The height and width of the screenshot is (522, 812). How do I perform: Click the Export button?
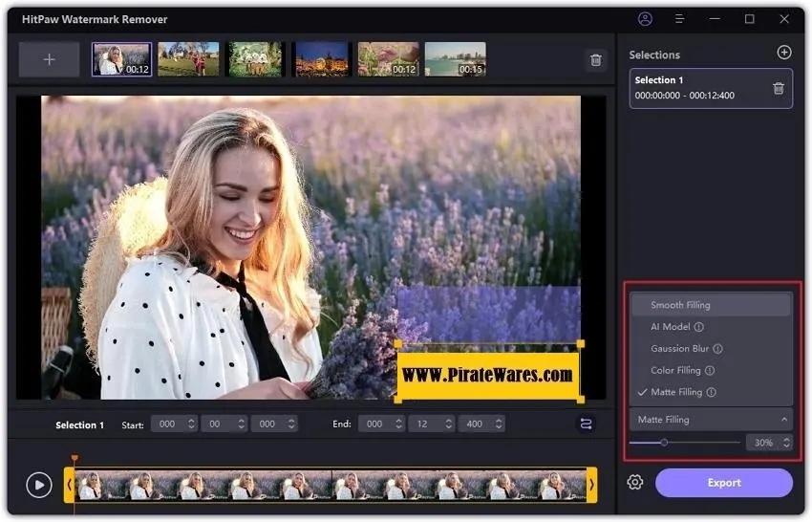[x=723, y=483]
